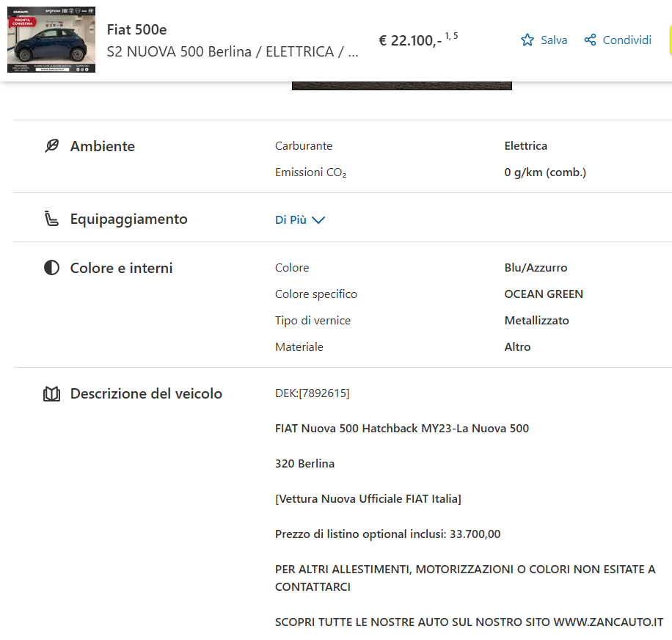672x640 pixels.
Task: Select the Colore e interni heading
Action: click(x=121, y=268)
